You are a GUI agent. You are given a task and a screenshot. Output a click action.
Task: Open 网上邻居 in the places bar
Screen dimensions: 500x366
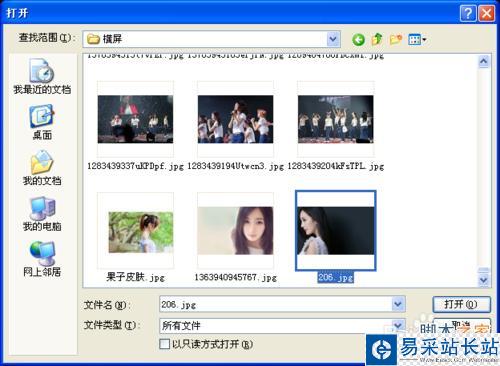click(x=42, y=259)
